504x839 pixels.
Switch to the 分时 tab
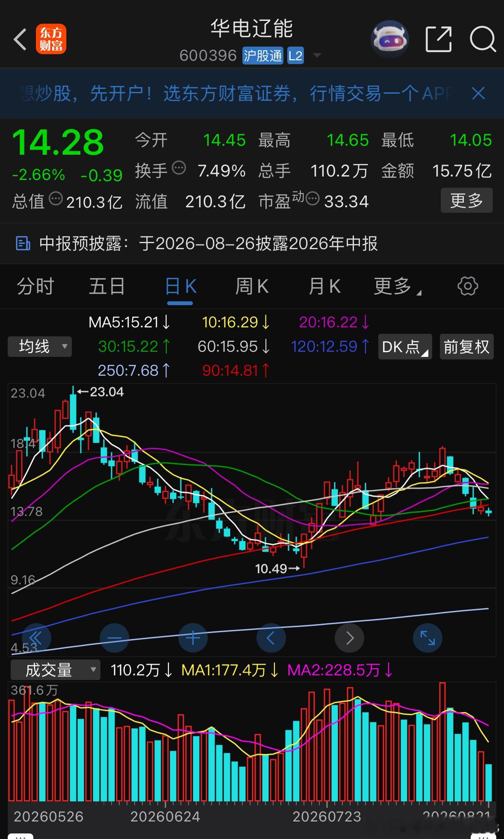[x=35, y=286]
